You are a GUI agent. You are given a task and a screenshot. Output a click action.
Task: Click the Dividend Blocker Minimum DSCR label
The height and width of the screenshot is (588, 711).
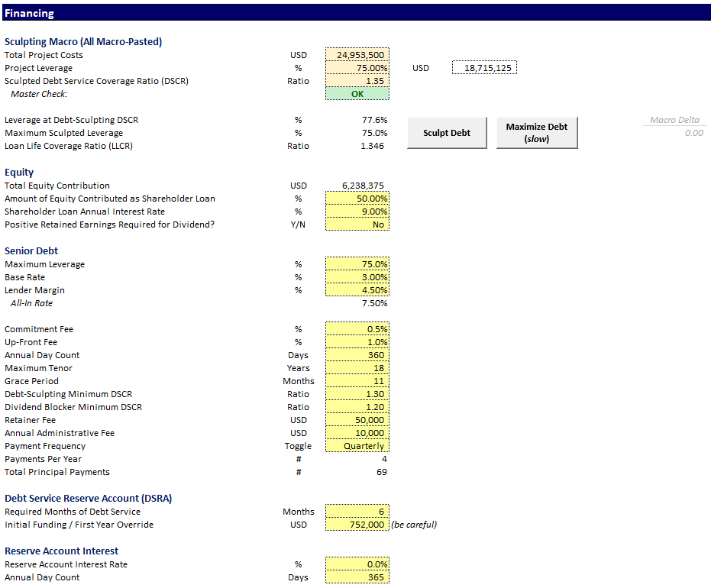click(x=73, y=407)
